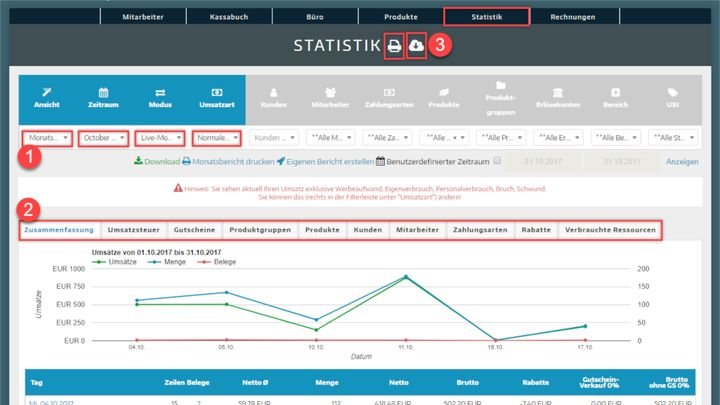
Task: Click the end date field 31.10.2017
Action: click(622, 162)
